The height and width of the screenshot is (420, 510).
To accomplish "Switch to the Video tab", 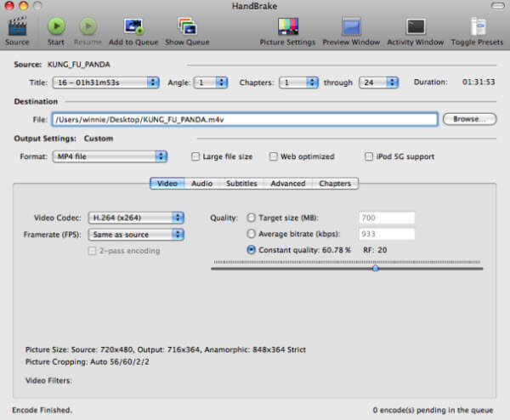I will 167,184.
